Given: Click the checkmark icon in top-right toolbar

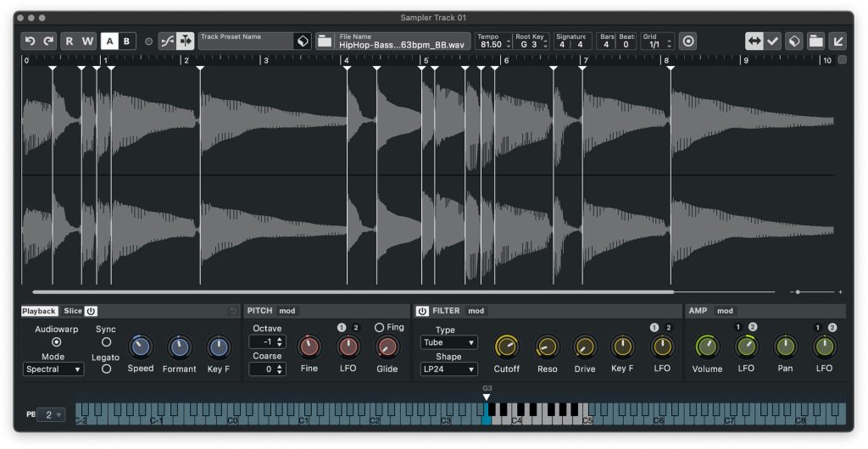Looking at the screenshot, I should [773, 41].
